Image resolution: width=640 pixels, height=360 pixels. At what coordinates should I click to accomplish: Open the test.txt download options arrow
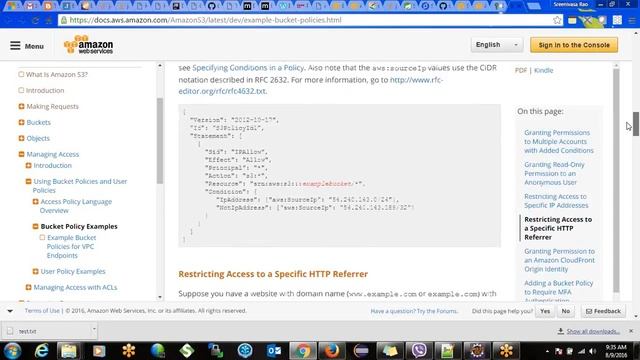click(x=93, y=329)
